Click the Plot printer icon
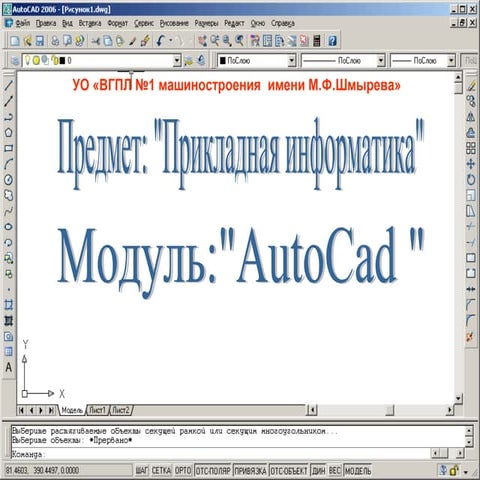The image size is (480, 480). click(55, 41)
